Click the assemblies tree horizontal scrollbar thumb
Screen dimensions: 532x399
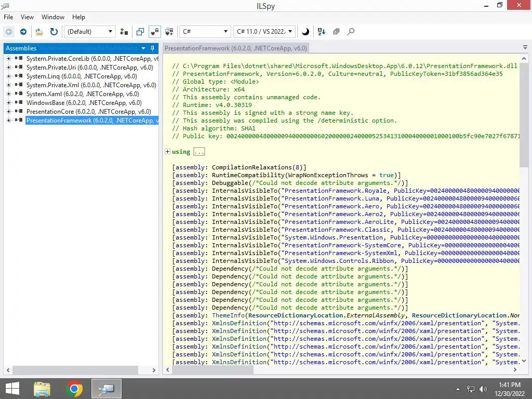75,370
